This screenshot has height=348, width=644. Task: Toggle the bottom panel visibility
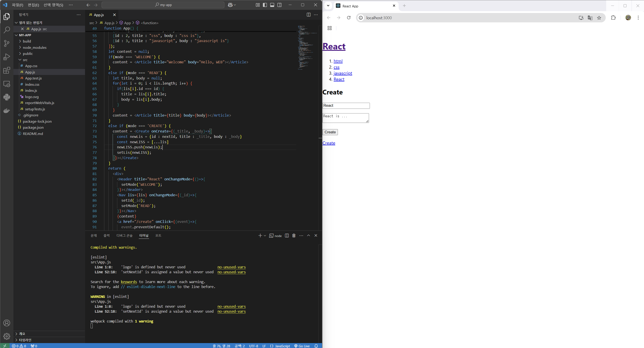[272, 5]
